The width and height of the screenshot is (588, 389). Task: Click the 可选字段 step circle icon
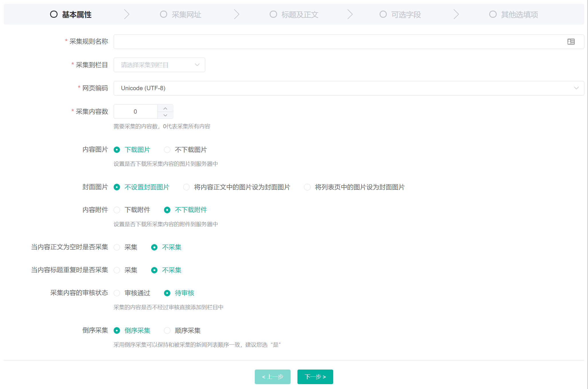point(383,14)
